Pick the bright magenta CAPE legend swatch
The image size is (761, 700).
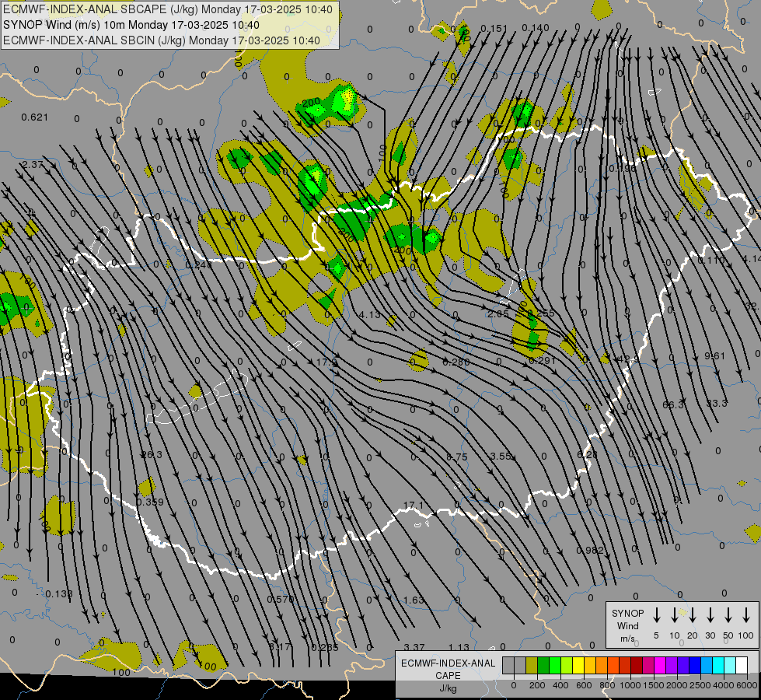point(660,666)
